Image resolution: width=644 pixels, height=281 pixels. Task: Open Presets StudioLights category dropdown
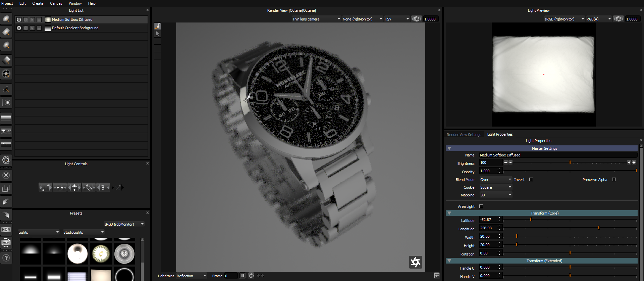[x=83, y=232]
